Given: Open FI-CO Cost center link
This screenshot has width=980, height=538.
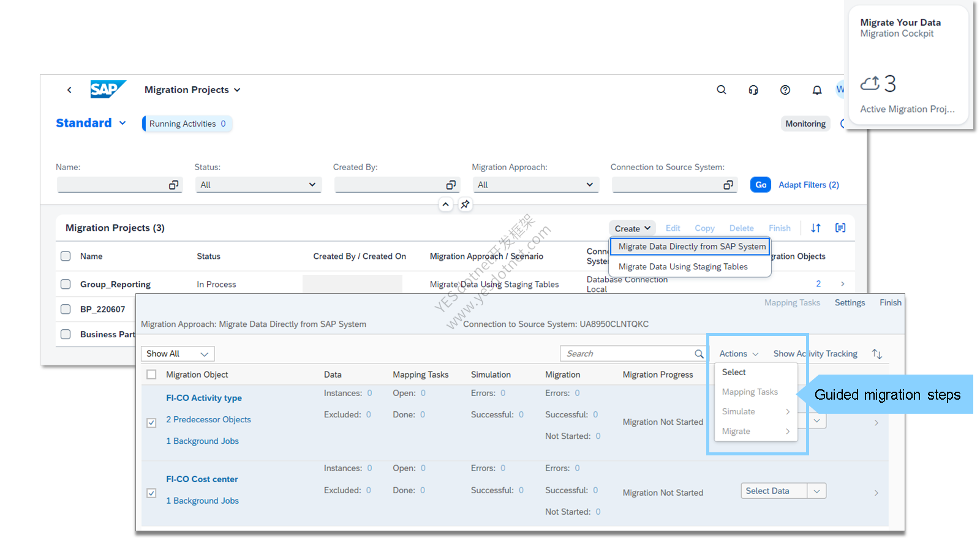Looking at the screenshot, I should point(202,479).
